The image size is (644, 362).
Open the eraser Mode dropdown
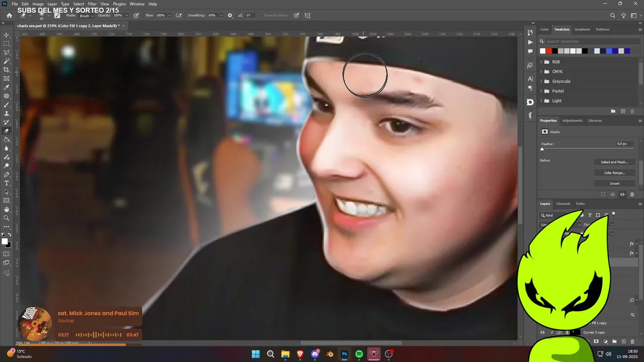point(86,16)
